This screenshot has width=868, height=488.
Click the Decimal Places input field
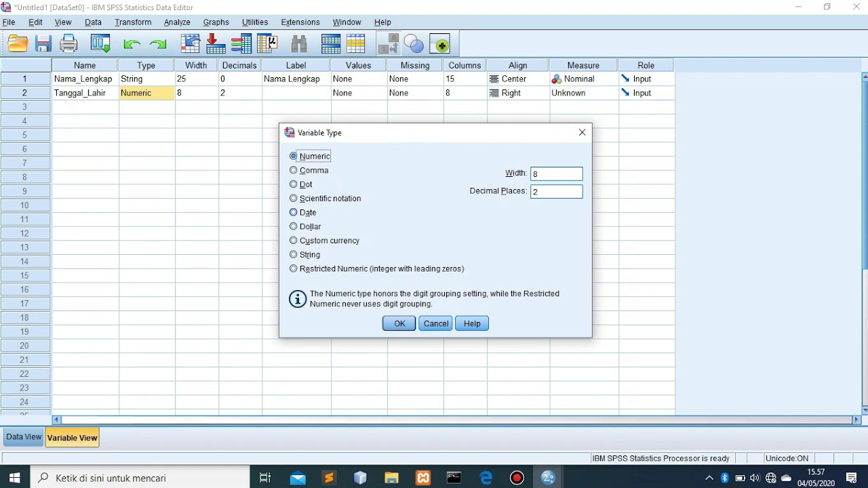pyautogui.click(x=556, y=192)
